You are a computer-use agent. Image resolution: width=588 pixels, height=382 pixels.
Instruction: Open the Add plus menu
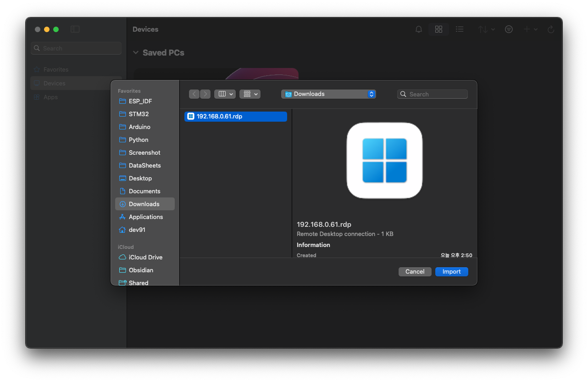point(531,29)
